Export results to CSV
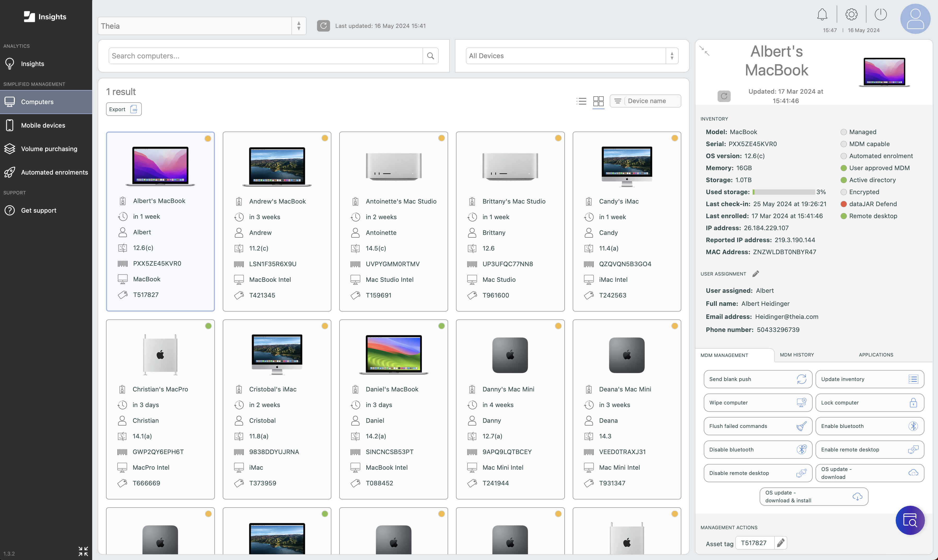938x560 pixels. [x=124, y=109]
